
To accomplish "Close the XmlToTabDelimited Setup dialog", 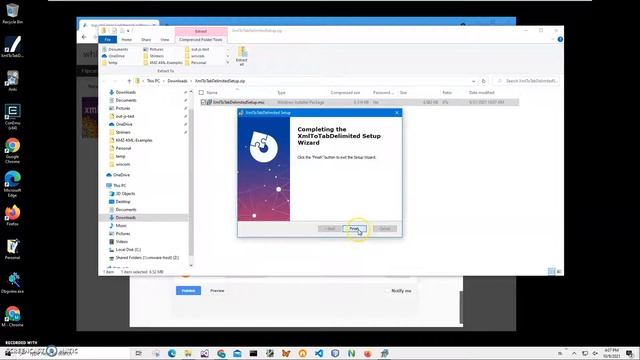I will [x=397, y=113].
